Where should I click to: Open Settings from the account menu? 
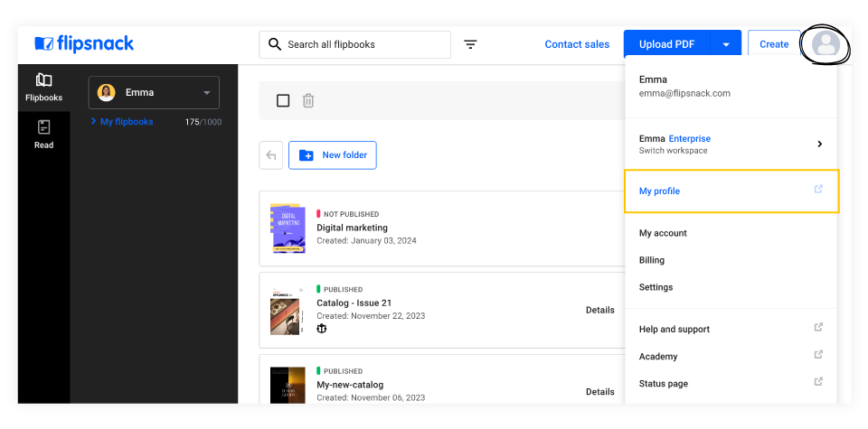pos(656,287)
